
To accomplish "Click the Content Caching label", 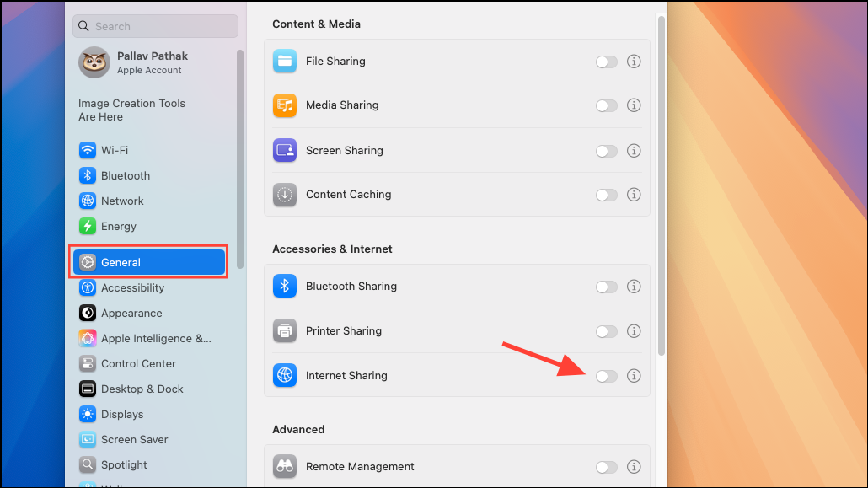I will pos(348,195).
